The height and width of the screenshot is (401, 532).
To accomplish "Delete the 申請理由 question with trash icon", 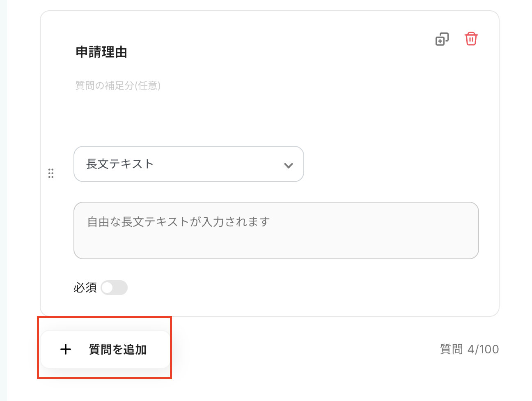I will 471,39.
